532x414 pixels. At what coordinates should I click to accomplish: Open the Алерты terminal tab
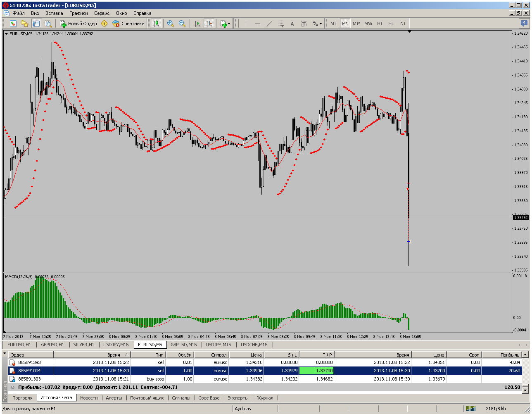coord(114,398)
